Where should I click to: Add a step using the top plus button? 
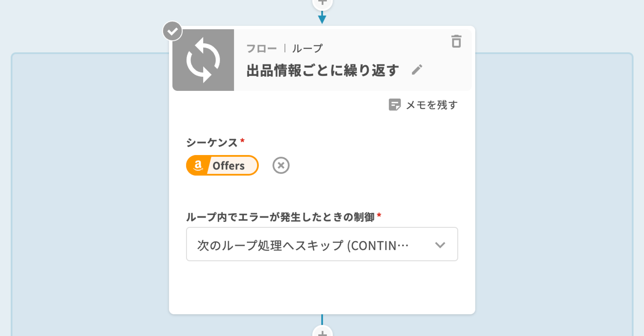pos(322,3)
